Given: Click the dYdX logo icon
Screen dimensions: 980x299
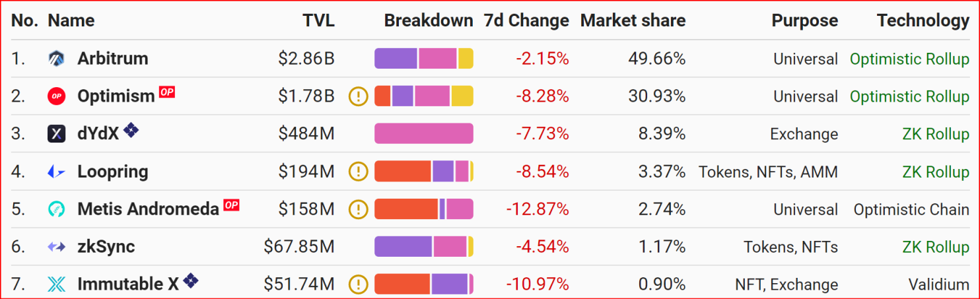Looking at the screenshot, I should pos(56,134).
